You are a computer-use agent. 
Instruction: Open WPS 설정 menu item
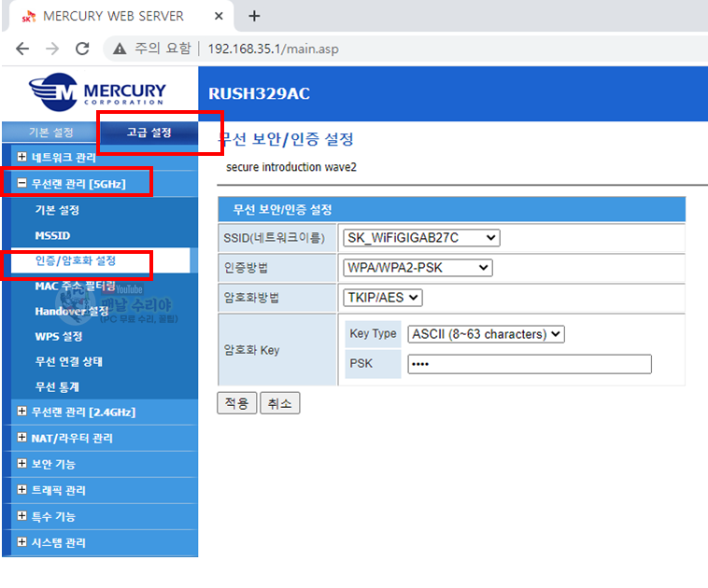pyautogui.click(x=59, y=337)
